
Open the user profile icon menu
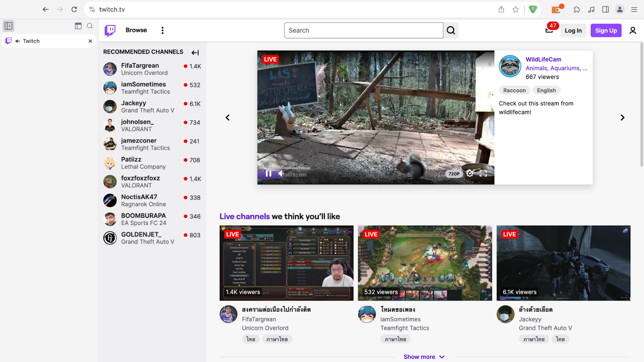pos(633,31)
